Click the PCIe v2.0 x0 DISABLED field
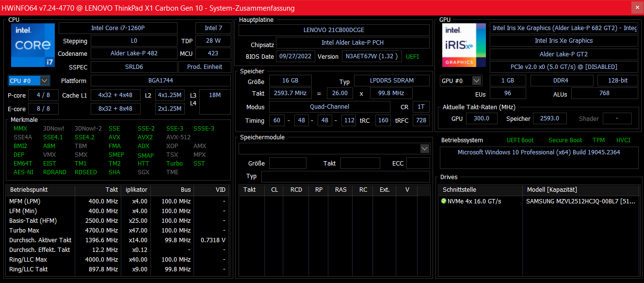The image size is (644, 283). [564, 67]
